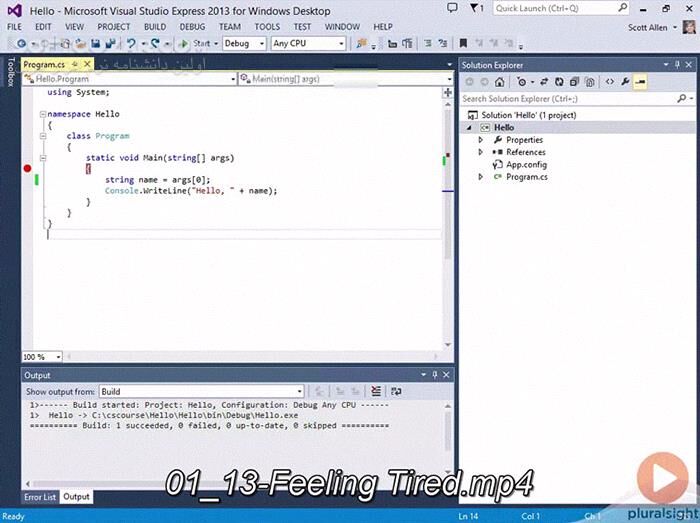Toggle Word Wrap in the Output panel

[x=396, y=391]
